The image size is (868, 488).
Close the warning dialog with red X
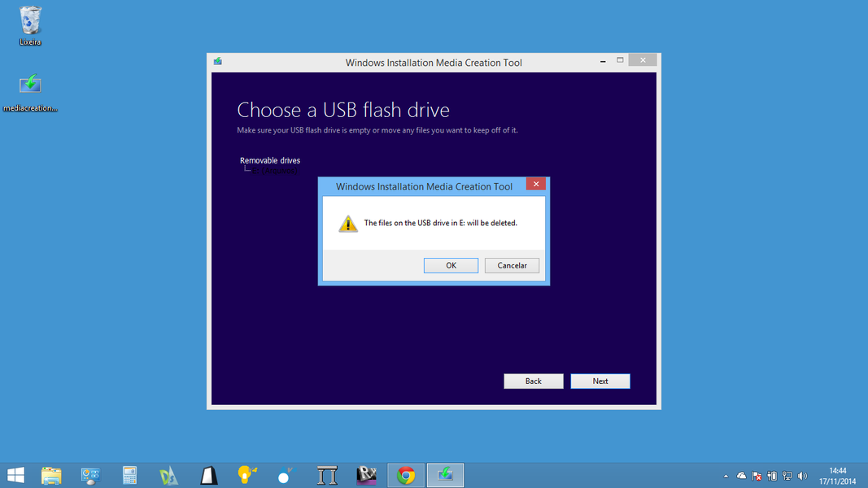coord(535,184)
